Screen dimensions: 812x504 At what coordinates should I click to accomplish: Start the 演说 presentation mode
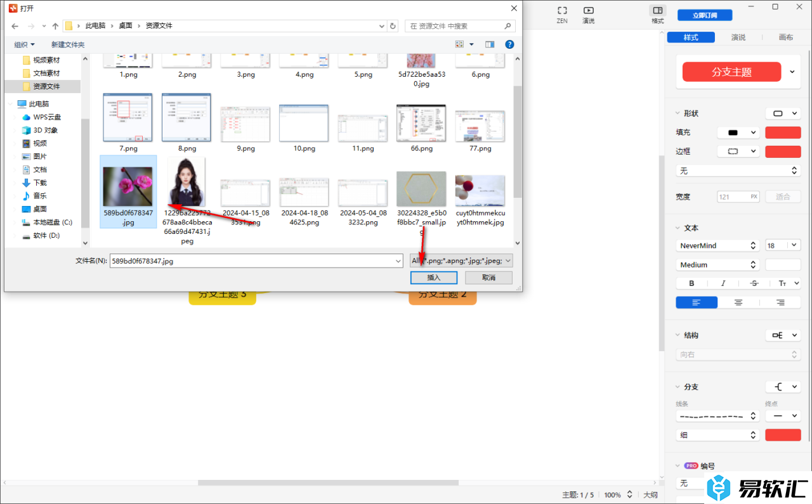(x=589, y=15)
